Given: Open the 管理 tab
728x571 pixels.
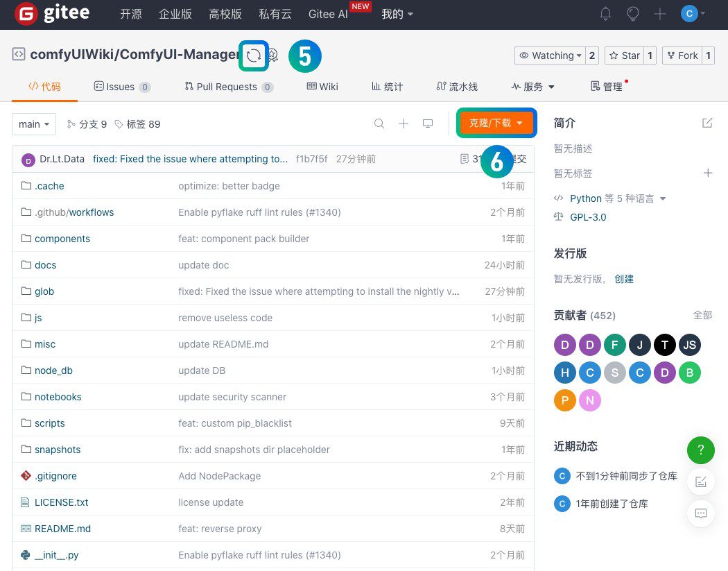Looking at the screenshot, I should (607, 87).
